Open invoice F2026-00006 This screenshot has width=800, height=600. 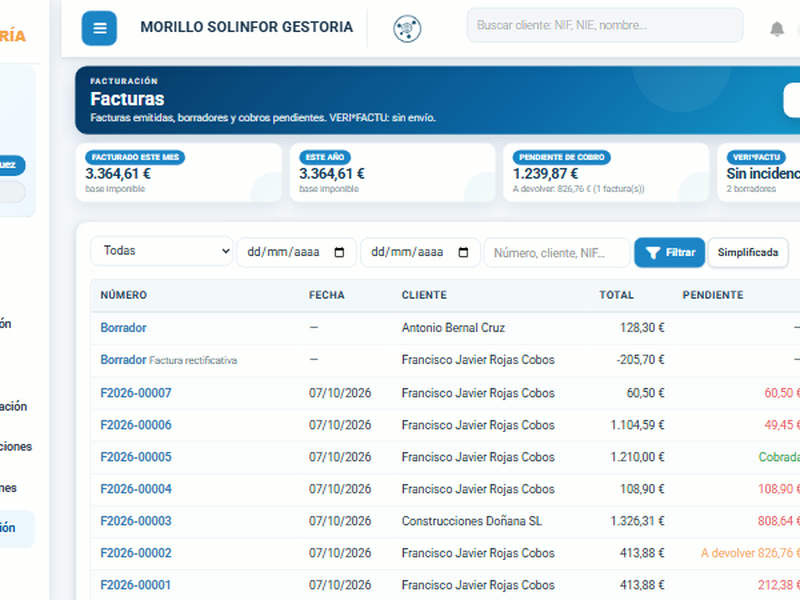pyautogui.click(x=136, y=425)
